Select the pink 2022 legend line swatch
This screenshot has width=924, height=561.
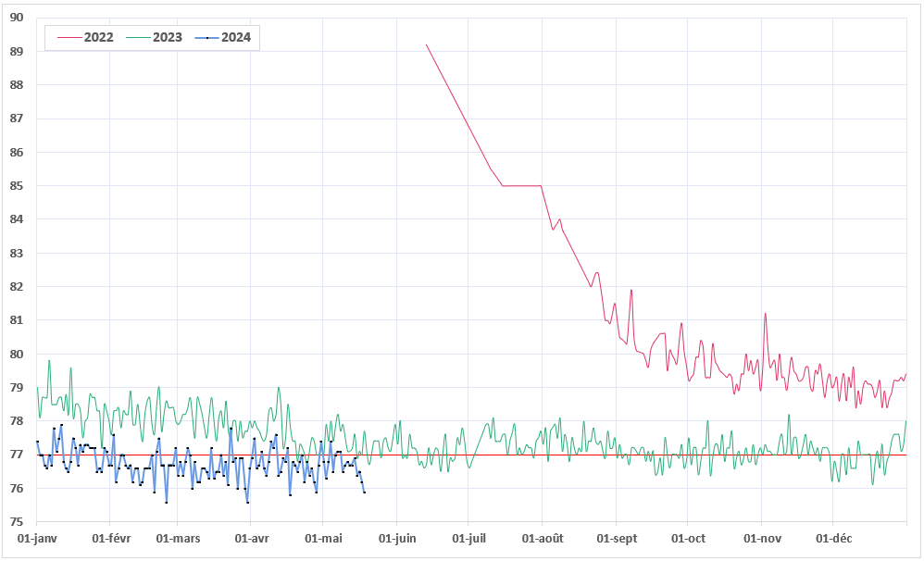coord(69,37)
